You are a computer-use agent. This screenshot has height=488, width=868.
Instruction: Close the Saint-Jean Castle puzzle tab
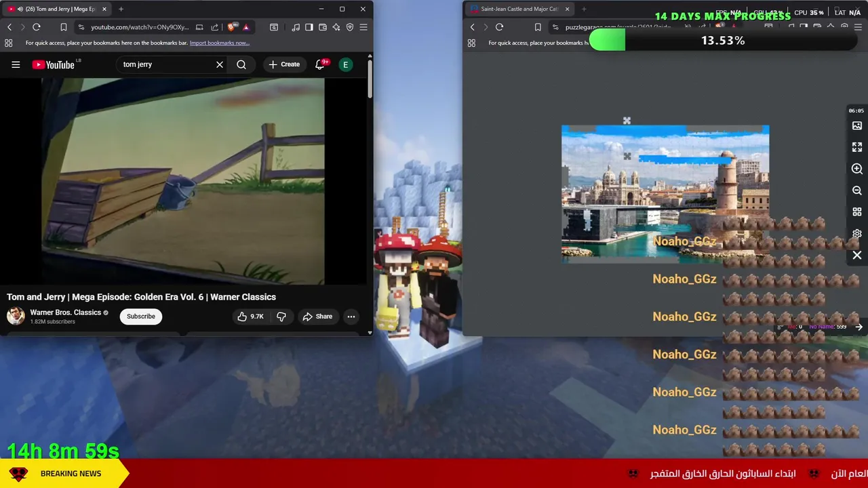[x=567, y=9]
